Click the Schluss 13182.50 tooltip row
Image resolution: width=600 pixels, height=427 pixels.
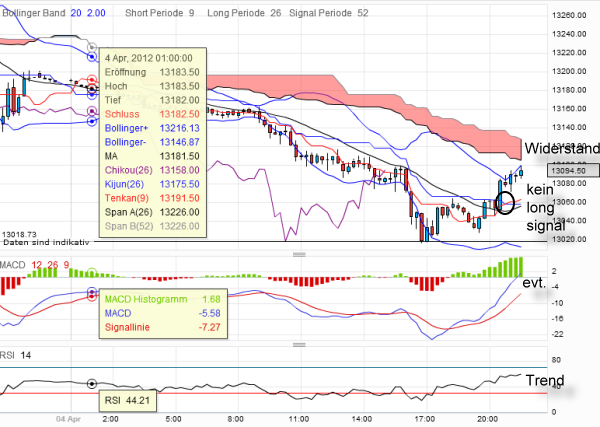tap(152, 114)
